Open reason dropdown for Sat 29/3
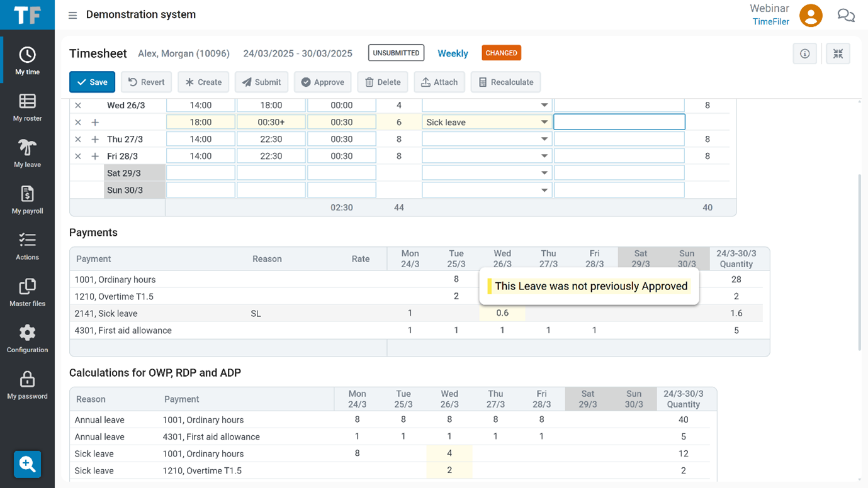868x488 pixels. pyautogui.click(x=544, y=174)
